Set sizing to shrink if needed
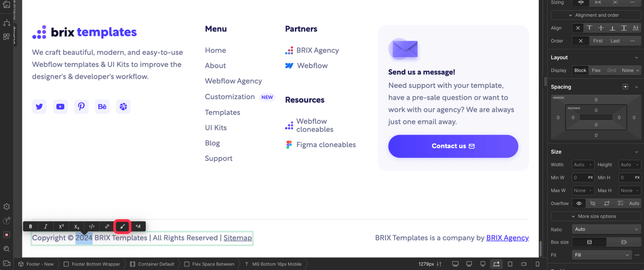644x270 pixels. [581, 2]
